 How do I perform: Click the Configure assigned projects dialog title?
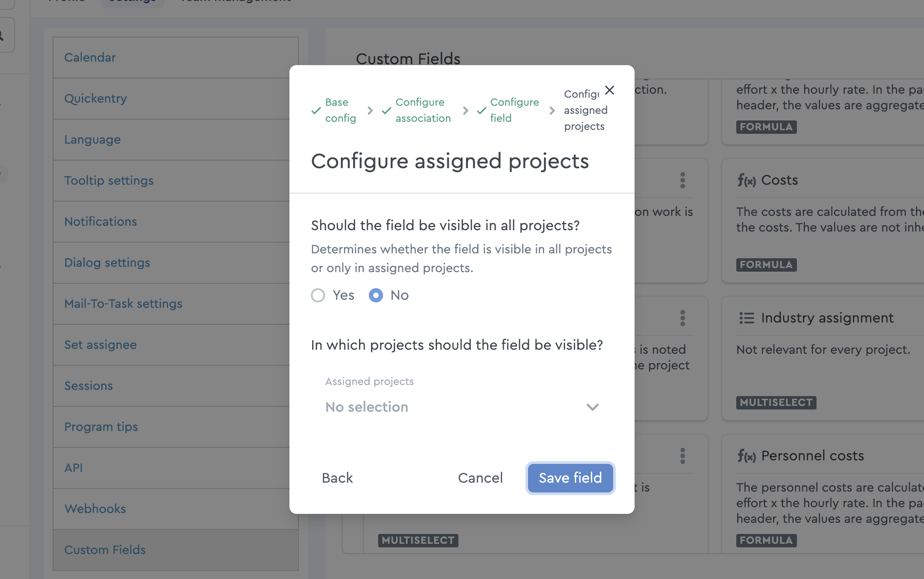[x=450, y=161]
